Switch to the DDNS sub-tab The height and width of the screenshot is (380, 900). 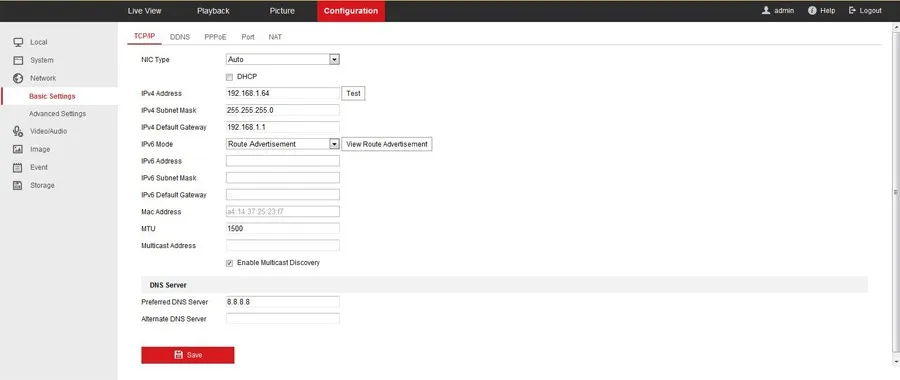point(180,37)
